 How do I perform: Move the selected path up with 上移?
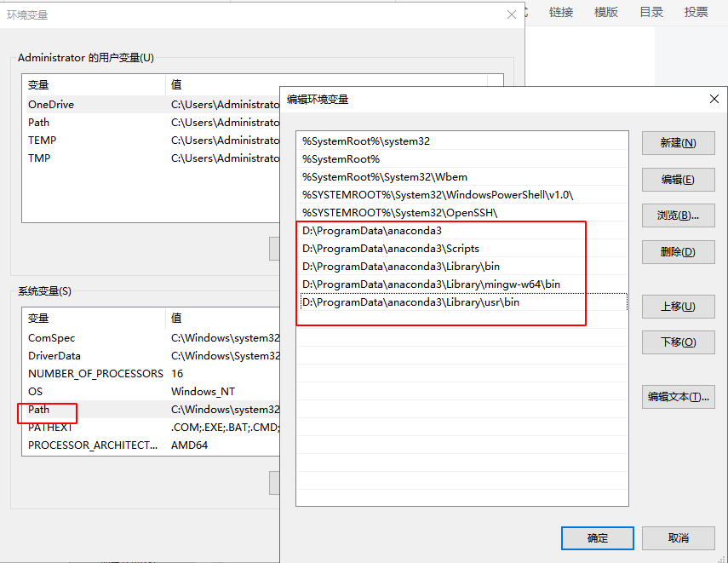tap(678, 306)
